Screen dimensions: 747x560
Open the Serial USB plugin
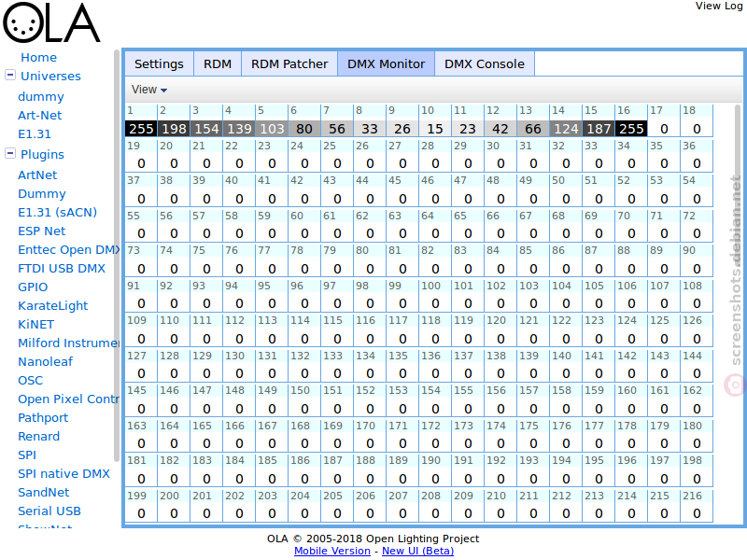pos(49,511)
